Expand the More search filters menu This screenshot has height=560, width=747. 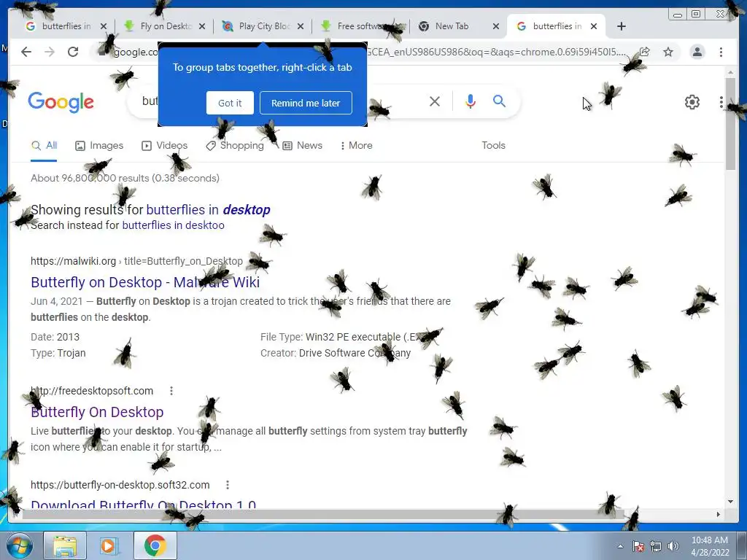tap(356, 146)
